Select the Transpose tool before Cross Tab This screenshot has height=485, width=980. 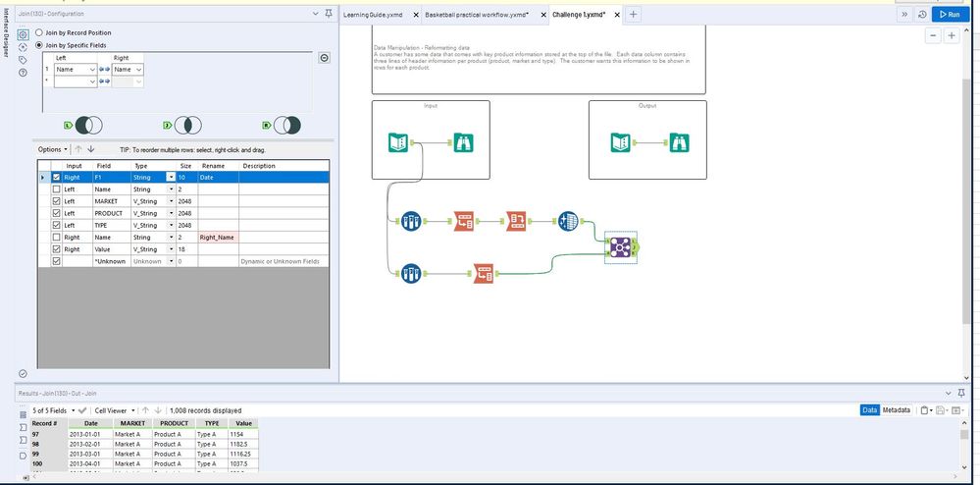[463, 221]
